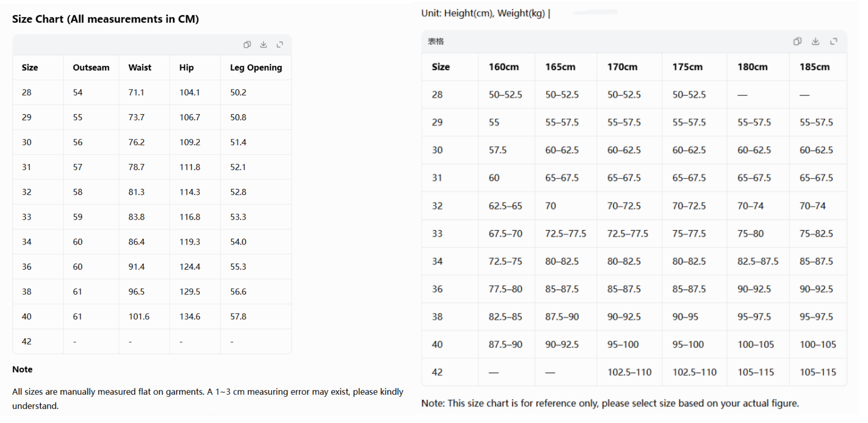The image size is (868, 423).
Task: Select the Hip column header
Action: click(186, 67)
